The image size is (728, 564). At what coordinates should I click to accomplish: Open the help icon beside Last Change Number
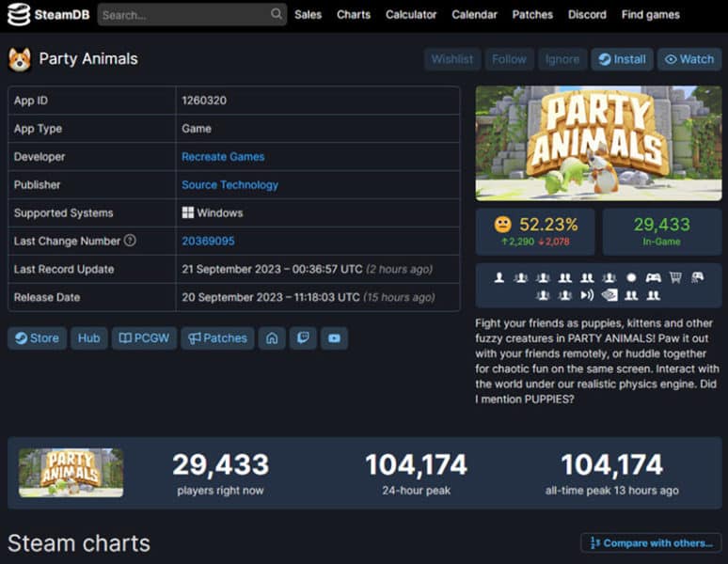[130, 241]
